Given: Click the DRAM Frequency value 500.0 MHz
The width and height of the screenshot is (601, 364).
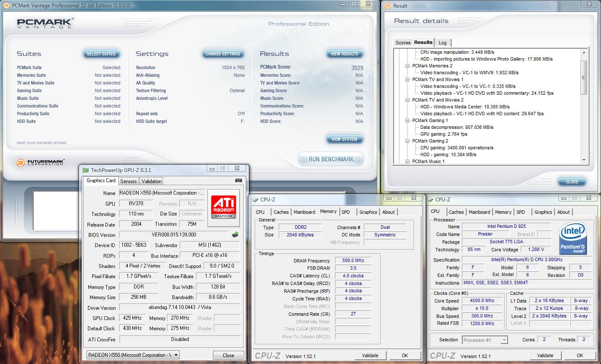Looking at the screenshot, I should pyautogui.click(x=353, y=260).
